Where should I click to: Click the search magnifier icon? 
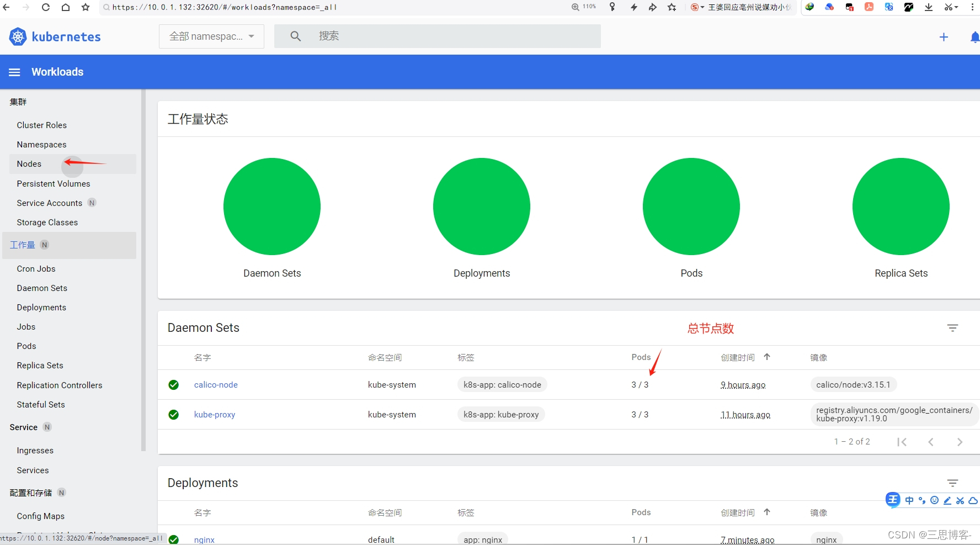click(x=296, y=36)
